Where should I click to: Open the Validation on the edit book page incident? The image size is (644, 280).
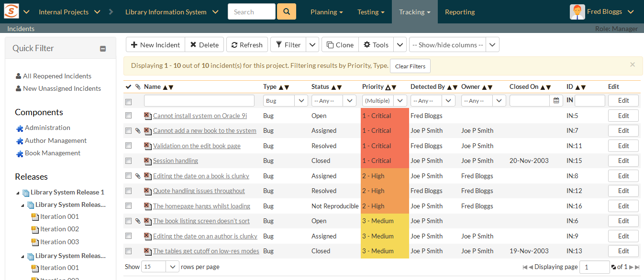[x=197, y=146]
